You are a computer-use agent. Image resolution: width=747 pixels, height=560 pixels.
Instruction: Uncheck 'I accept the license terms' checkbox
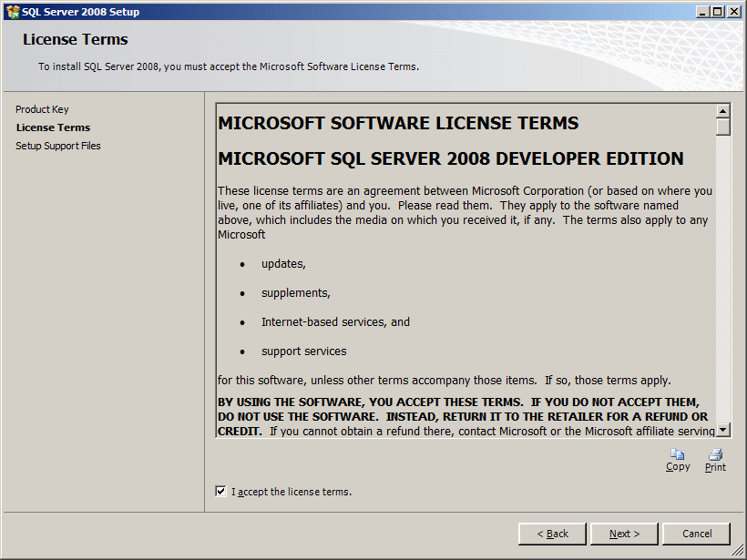pos(220,491)
